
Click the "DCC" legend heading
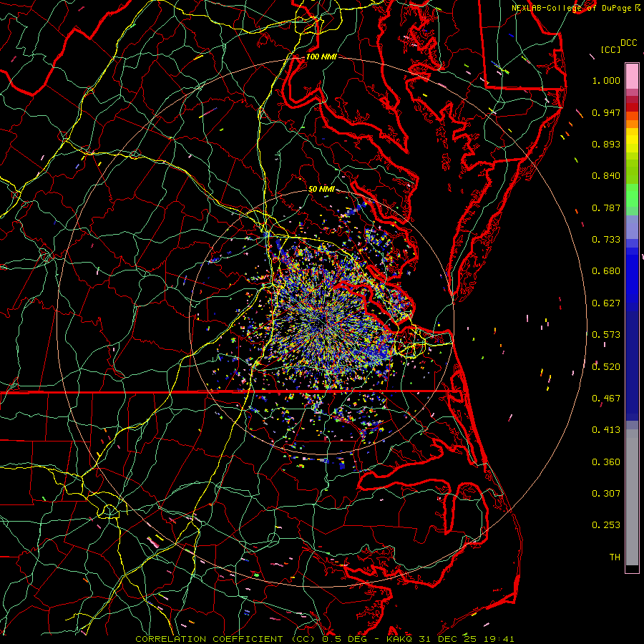(628, 43)
